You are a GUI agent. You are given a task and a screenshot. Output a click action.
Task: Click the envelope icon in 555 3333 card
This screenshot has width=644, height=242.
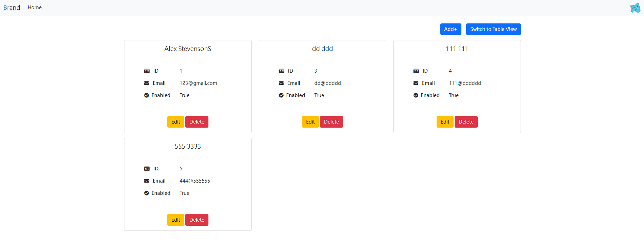click(147, 181)
